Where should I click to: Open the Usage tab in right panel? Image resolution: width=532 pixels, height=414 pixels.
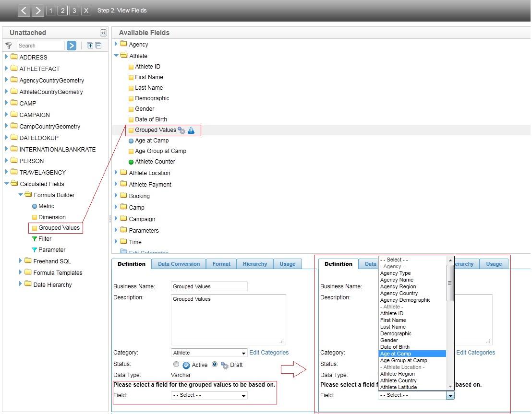click(494, 264)
